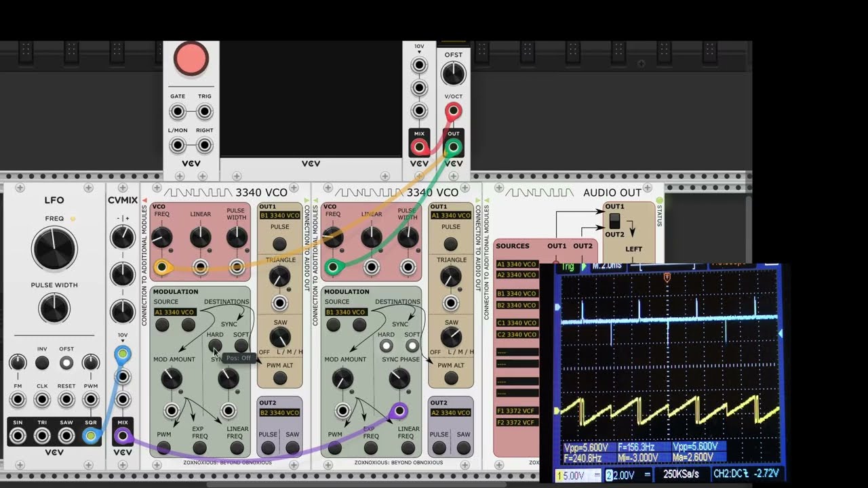Select 'C1 3340 VCO' in AUDIO OUT sources
Image resolution: width=868 pixels, height=488 pixels.
(x=517, y=323)
